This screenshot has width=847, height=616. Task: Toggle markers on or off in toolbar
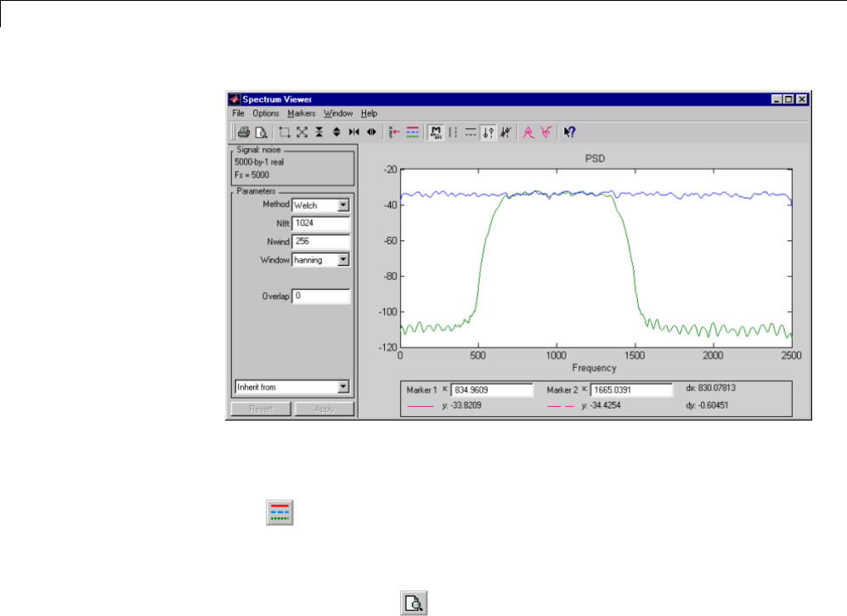[436, 132]
